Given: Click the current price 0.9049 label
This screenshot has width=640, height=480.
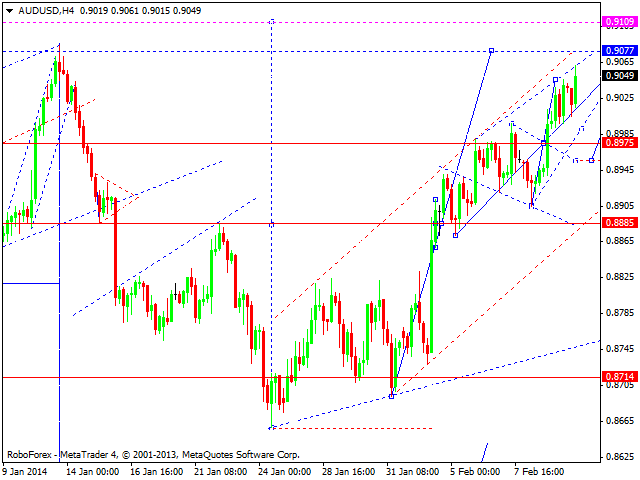Looking at the screenshot, I should point(620,75).
